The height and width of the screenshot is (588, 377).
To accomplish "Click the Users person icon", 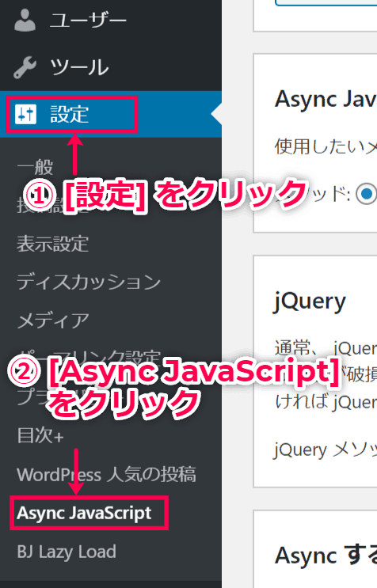I will click(x=25, y=21).
